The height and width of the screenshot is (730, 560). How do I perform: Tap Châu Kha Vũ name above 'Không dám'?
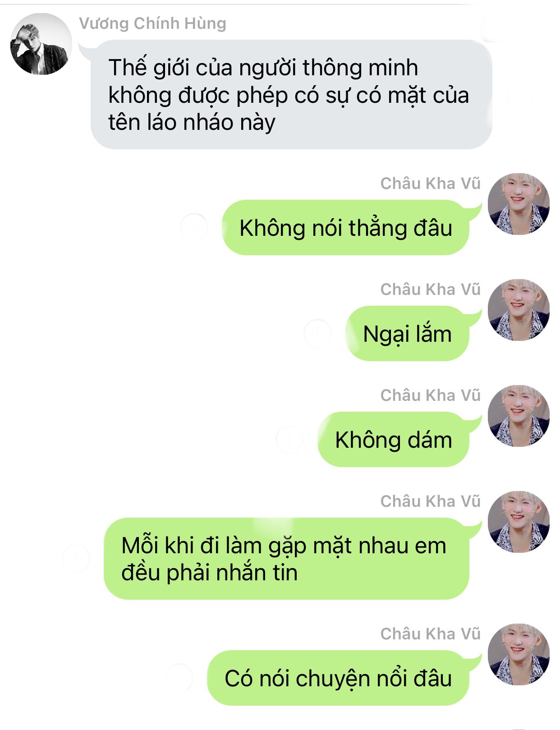click(431, 395)
